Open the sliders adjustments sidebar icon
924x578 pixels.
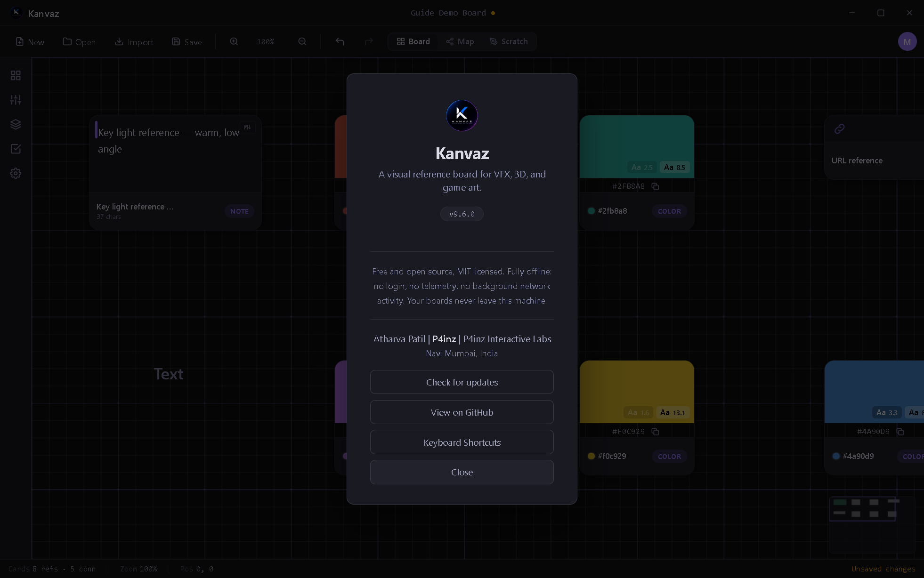(16, 100)
